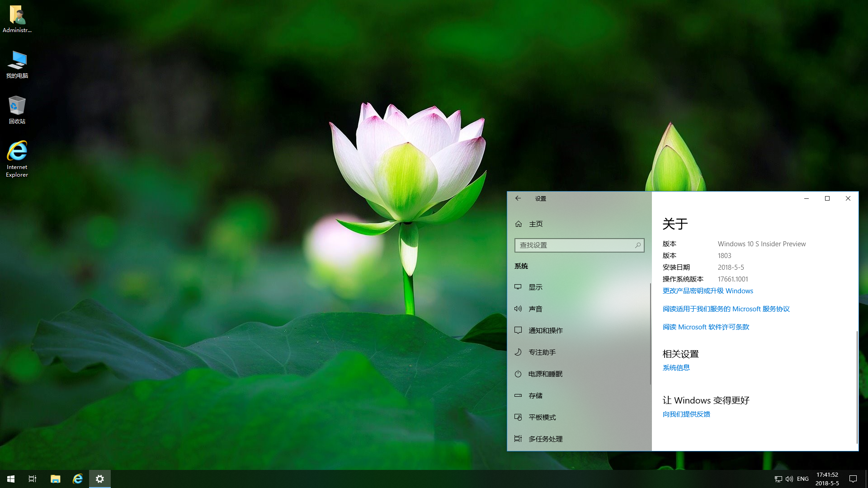Image resolution: width=868 pixels, height=488 pixels.
Task: Open the 通知和操作 settings page
Action: coord(579,330)
